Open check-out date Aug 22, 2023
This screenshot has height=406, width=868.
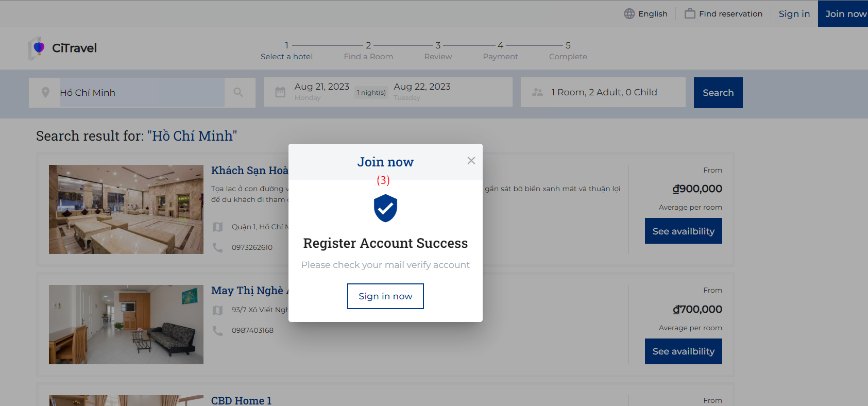click(x=422, y=91)
